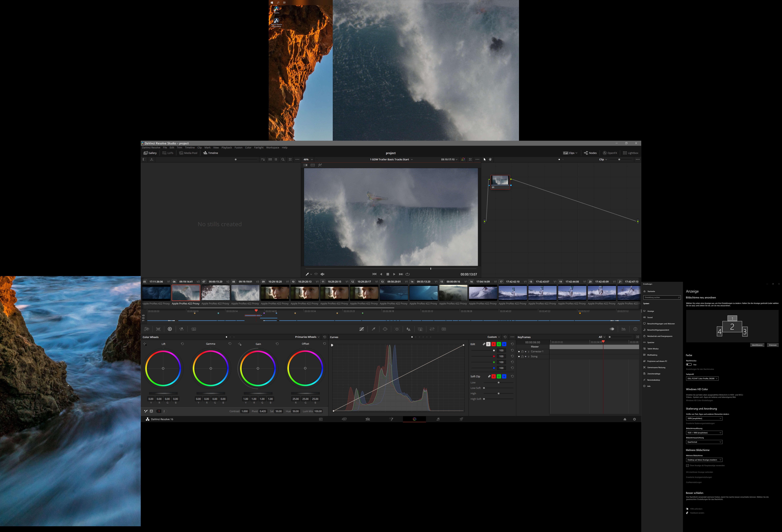Click the Erkennen button
This screenshot has height=532, width=782.
pyautogui.click(x=773, y=345)
